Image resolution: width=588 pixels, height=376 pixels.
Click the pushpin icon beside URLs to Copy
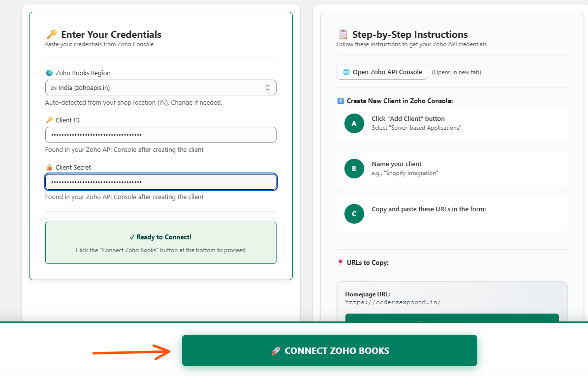coord(340,262)
